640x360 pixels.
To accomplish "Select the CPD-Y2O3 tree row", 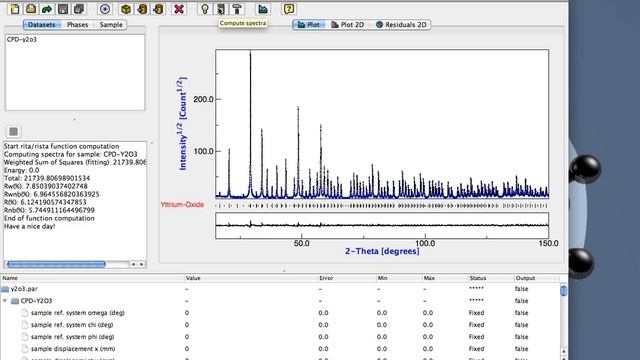I will [x=280, y=301].
